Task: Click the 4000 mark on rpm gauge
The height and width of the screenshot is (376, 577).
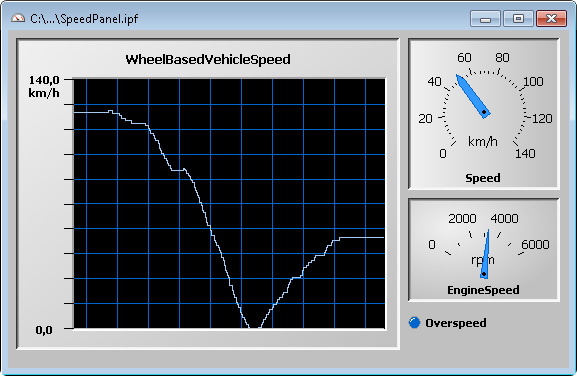Action: point(504,219)
